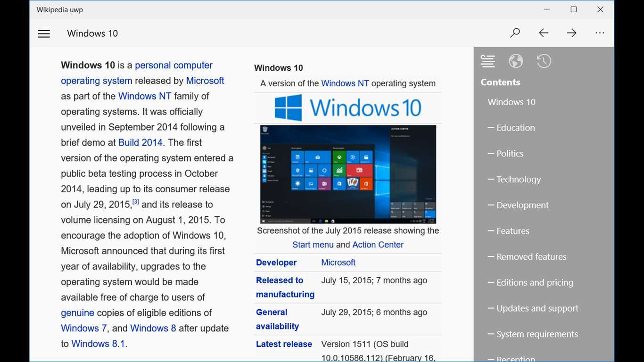Image resolution: width=644 pixels, height=362 pixels.
Task: Switch to the languages globe tab
Action: pos(516,61)
